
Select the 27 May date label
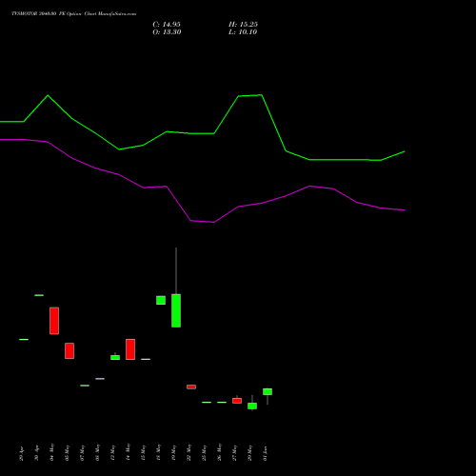click(x=235, y=452)
